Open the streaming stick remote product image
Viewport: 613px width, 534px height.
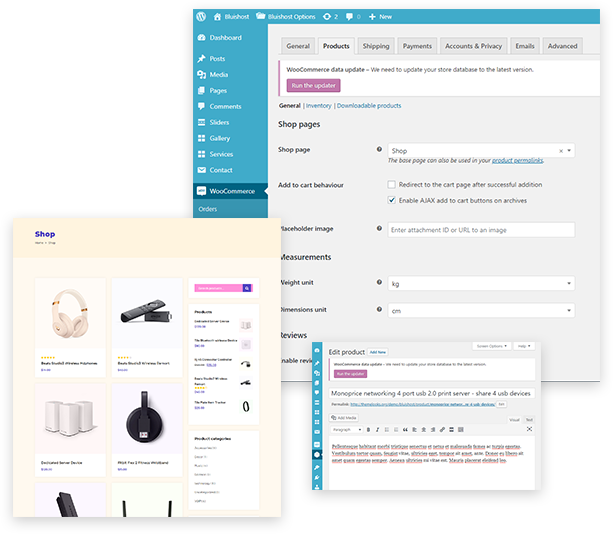[x=147, y=313]
